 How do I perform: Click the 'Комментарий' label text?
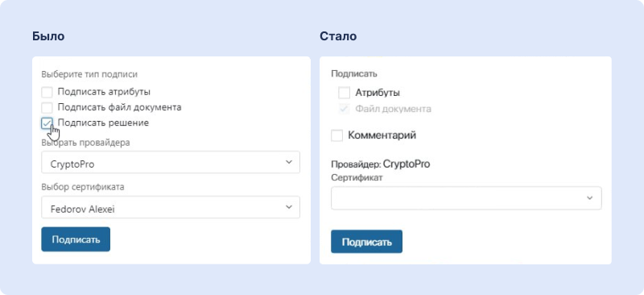pos(382,135)
